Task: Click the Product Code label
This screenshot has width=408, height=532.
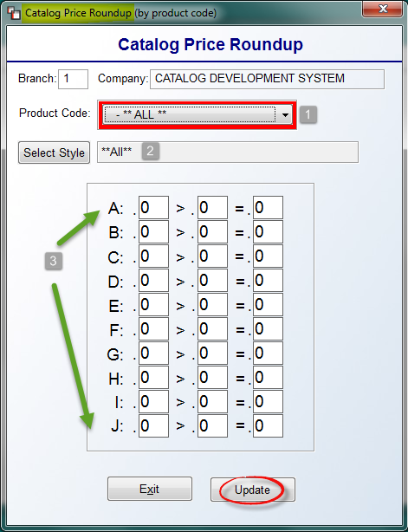Action: coord(55,113)
